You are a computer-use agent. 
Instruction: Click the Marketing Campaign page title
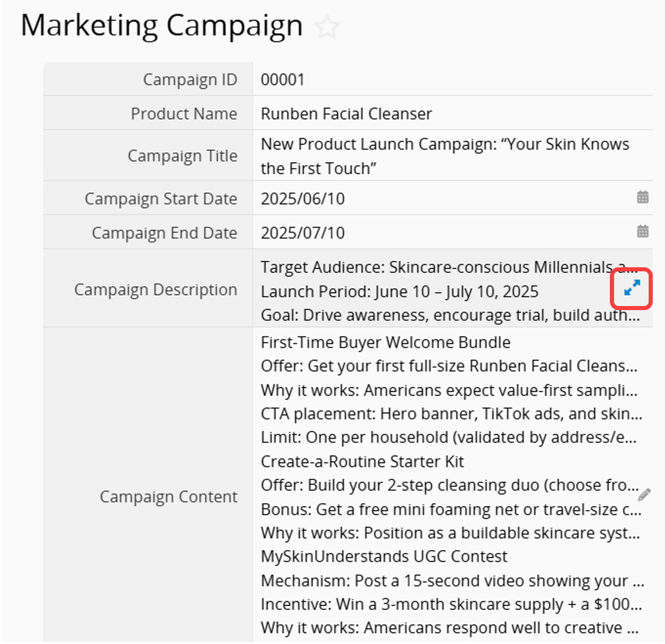[x=162, y=27]
